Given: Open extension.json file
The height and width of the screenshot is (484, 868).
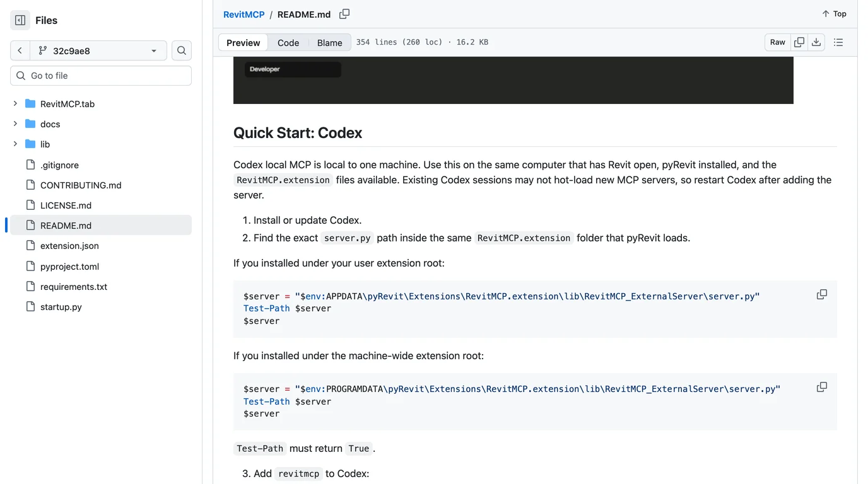Looking at the screenshot, I should click(69, 246).
